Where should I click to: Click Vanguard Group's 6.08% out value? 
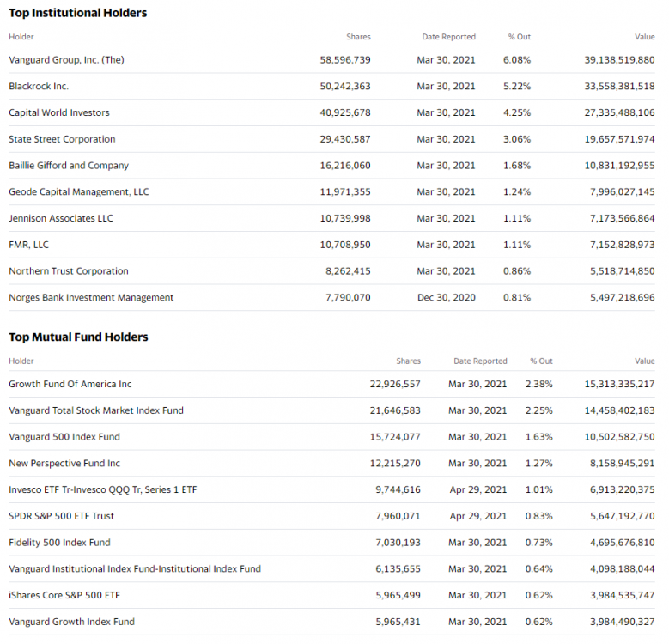[517, 60]
